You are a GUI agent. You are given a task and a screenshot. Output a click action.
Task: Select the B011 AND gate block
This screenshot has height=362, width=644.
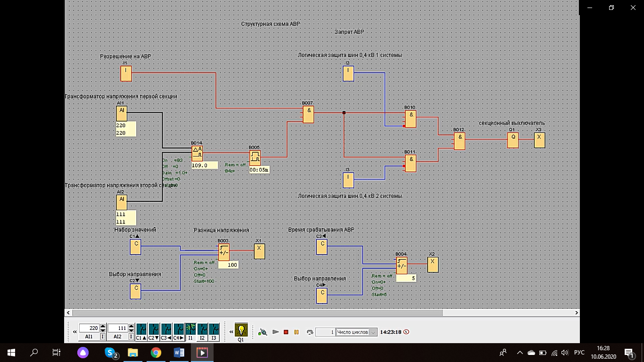click(x=411, y=164)
